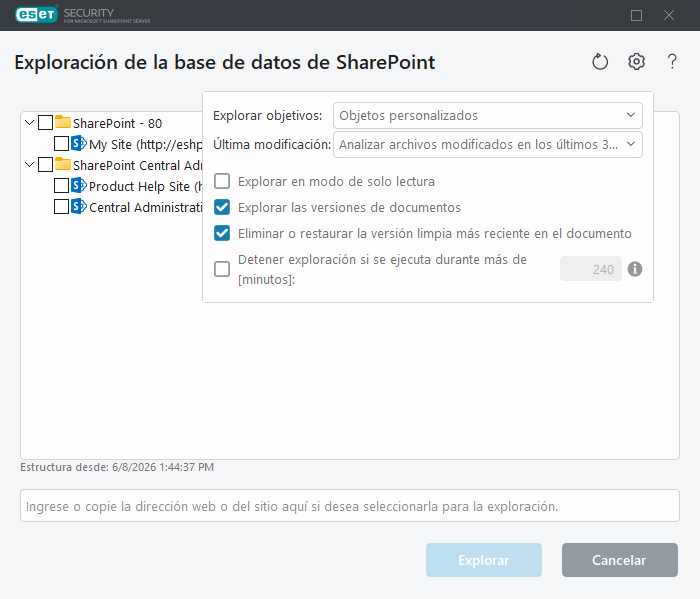Viewport: 700px width, 599px height.
Task: Click the 240 minutes field
Action: tap(591, 269)
